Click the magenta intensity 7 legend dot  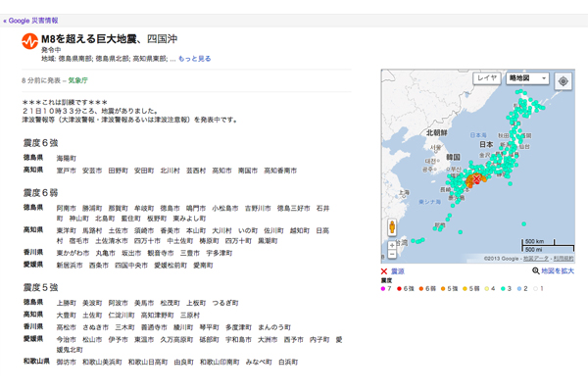point(383,289)
